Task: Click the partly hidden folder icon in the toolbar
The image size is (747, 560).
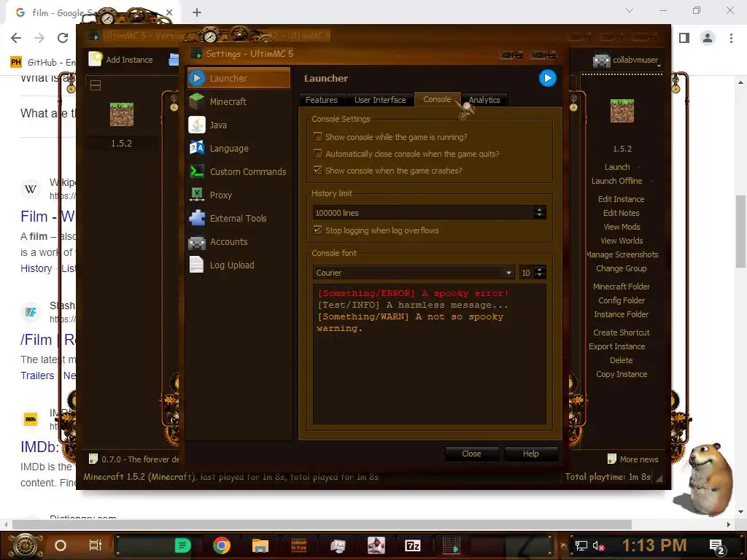Action: click(x=174, y=60)
